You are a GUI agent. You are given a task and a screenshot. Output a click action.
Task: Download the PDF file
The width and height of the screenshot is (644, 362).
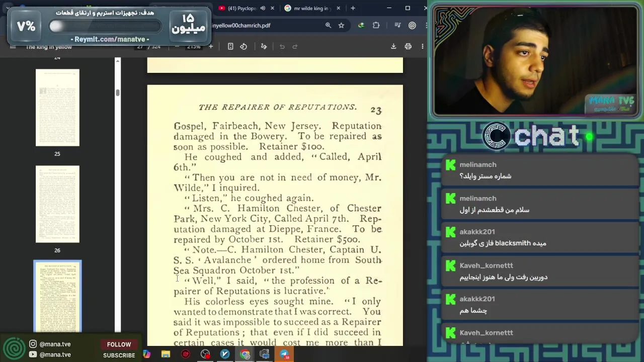[x=393, y=46]
